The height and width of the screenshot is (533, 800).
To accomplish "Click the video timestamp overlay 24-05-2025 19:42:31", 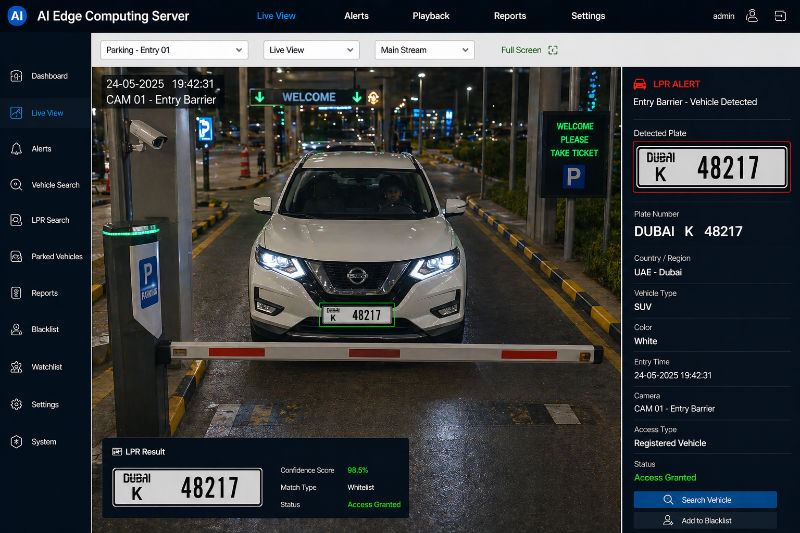I will point(160,84).
